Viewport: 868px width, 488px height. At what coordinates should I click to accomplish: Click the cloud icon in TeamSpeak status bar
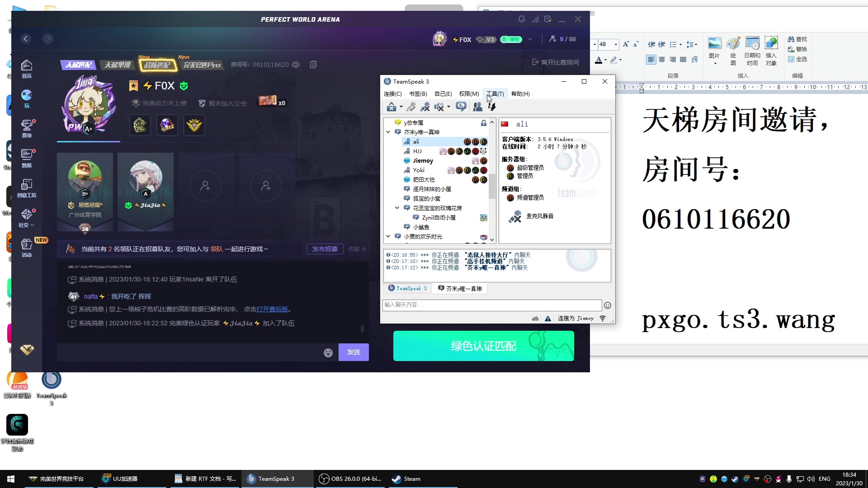pyautogui.click(x=535, y=319)
